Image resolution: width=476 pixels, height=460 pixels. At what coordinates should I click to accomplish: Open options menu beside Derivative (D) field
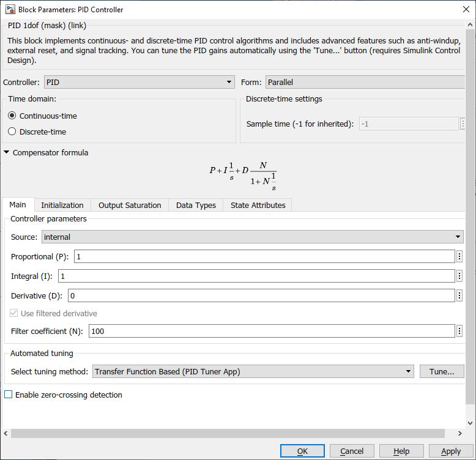coord(459,295)
